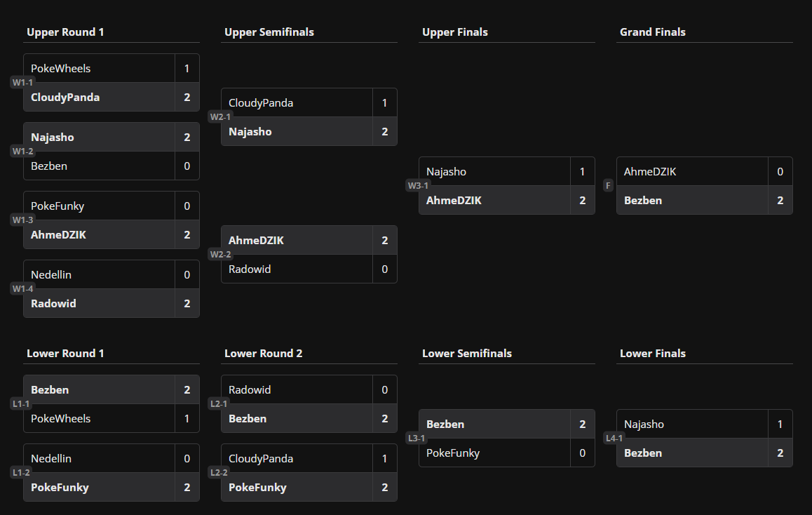Click the Upper Round 1 header
Screen dimensions: 812x515
[65, 32]
